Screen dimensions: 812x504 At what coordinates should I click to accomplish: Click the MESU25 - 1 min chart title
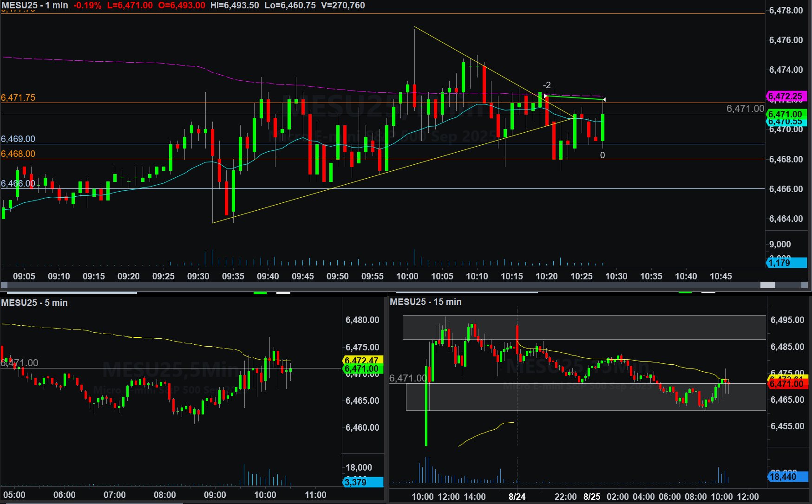tap(35, 6)
